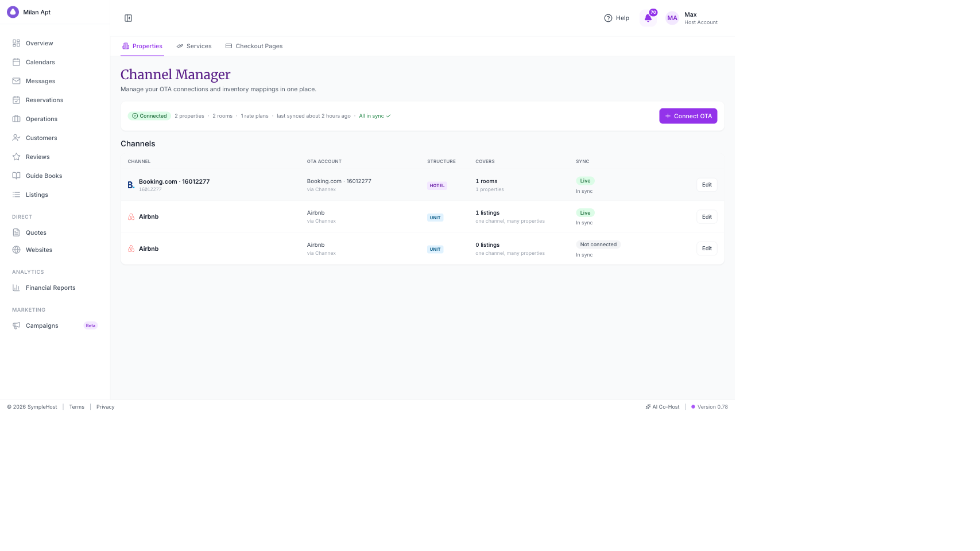Image resolution: width=980 pixels, height=551 pixels.
Task: Click the Overview grid icon in the sidebar
Action: point(16,43)
